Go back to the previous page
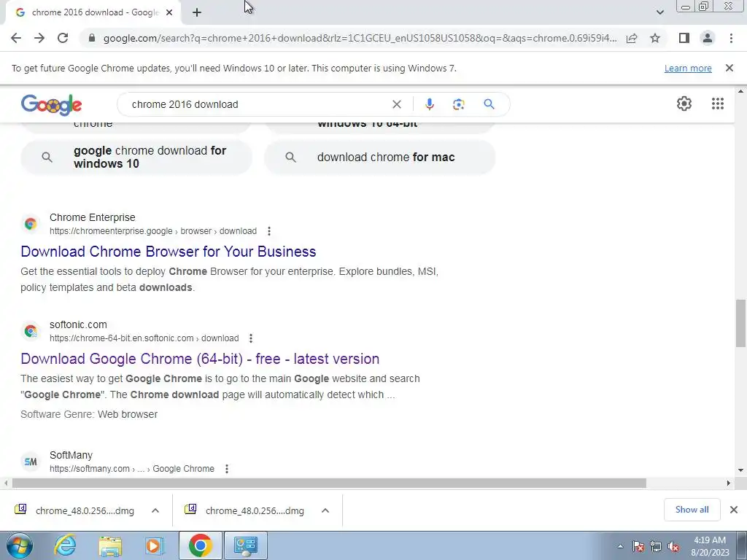Image resolution: width=747 pixels, height=560 pixels. coord(16,38)
